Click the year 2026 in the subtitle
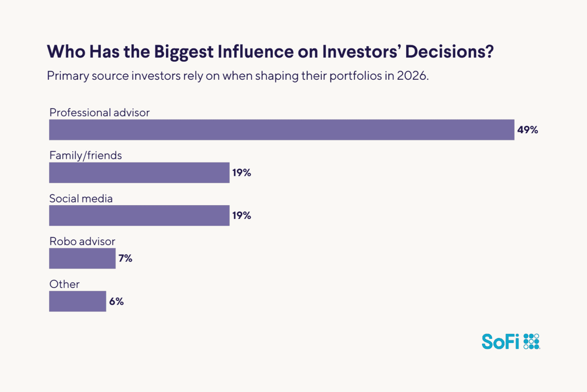The width and height of the screenshot is (587, 392). 412,76
